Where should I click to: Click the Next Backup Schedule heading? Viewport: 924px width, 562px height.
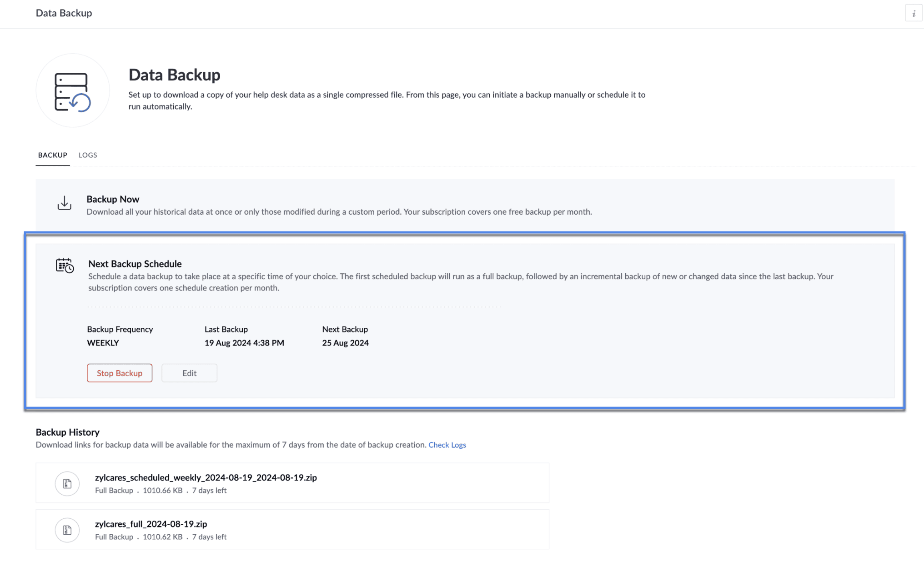[135, 264]
